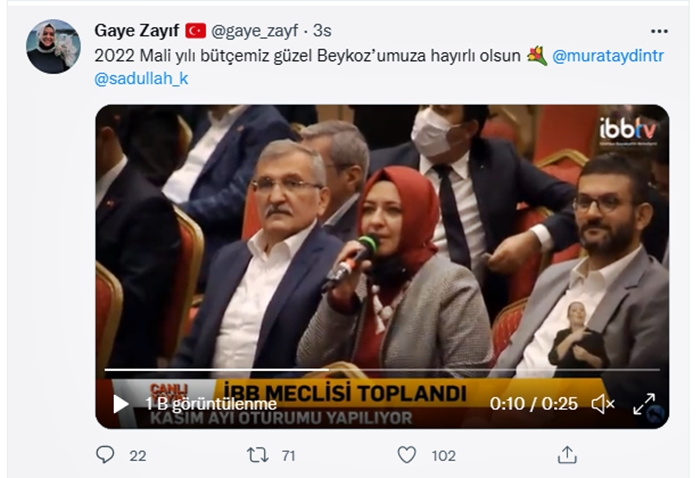Viewport: 700px width, 478px height.
Task: Open the @sadullah_k mention link
Action: coord(141,79)
